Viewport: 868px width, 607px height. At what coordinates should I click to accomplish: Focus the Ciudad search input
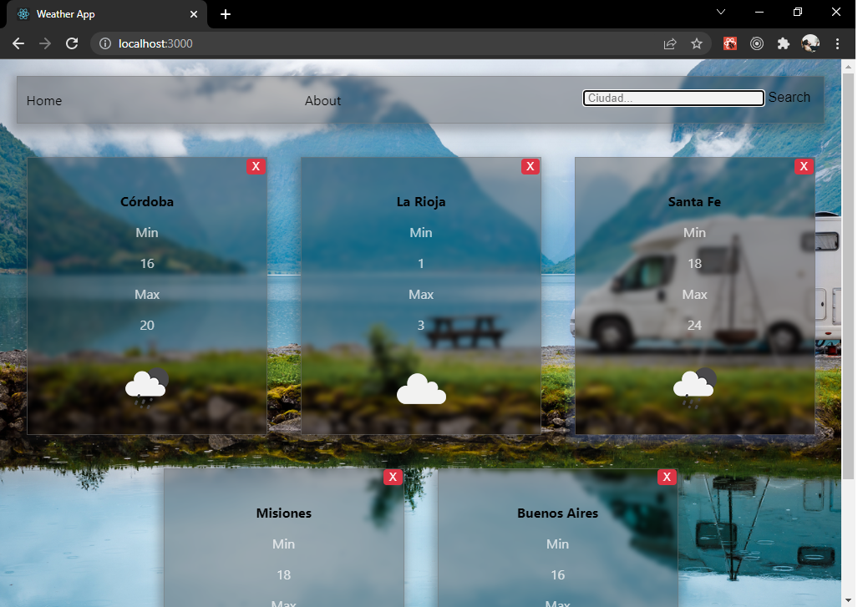pos(673,98)
